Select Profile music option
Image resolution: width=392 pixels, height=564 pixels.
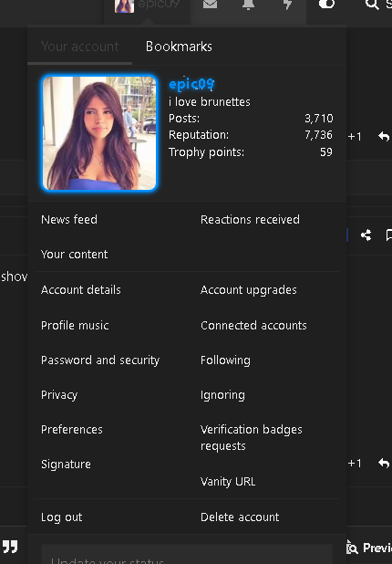tap(75, 325)
